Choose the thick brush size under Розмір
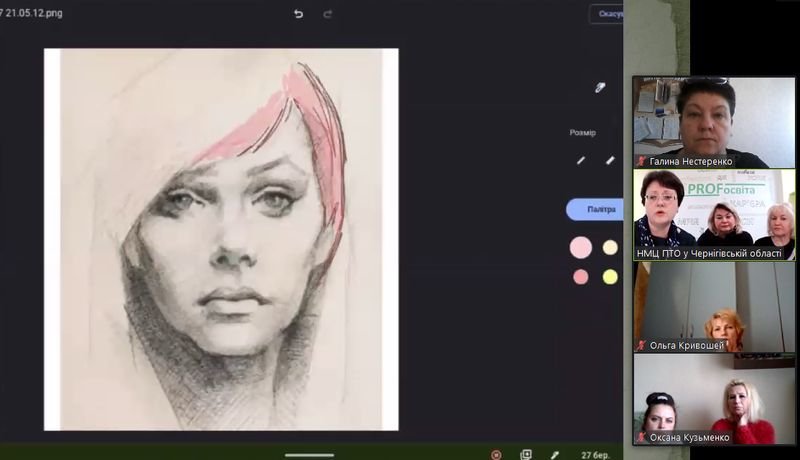Screen dimensions: 800x460 click(x=610, y=160)
